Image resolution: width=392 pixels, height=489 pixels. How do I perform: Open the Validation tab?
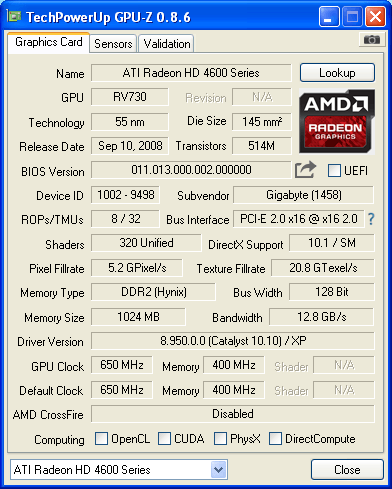[x=167, y=44]
